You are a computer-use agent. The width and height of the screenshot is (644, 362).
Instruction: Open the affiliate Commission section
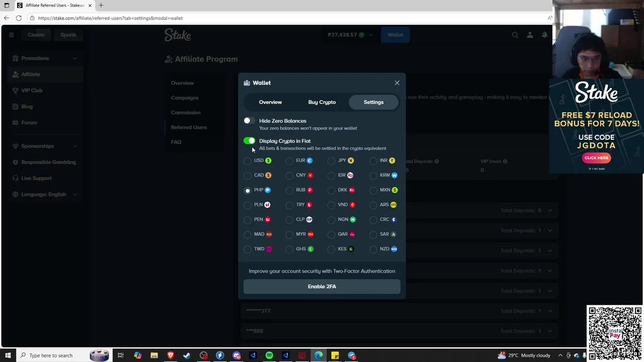(x=186, y=113)
